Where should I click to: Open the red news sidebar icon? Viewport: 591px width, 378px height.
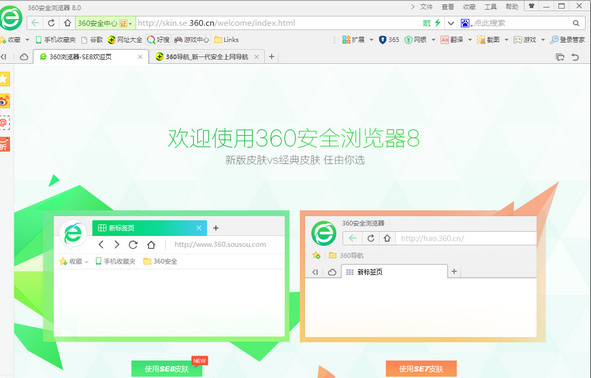point(4,144)
